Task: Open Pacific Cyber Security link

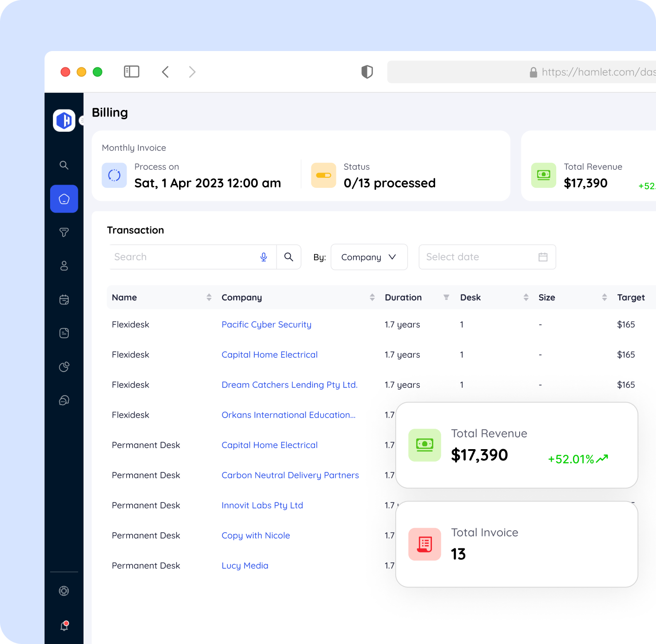Action: 266,324
